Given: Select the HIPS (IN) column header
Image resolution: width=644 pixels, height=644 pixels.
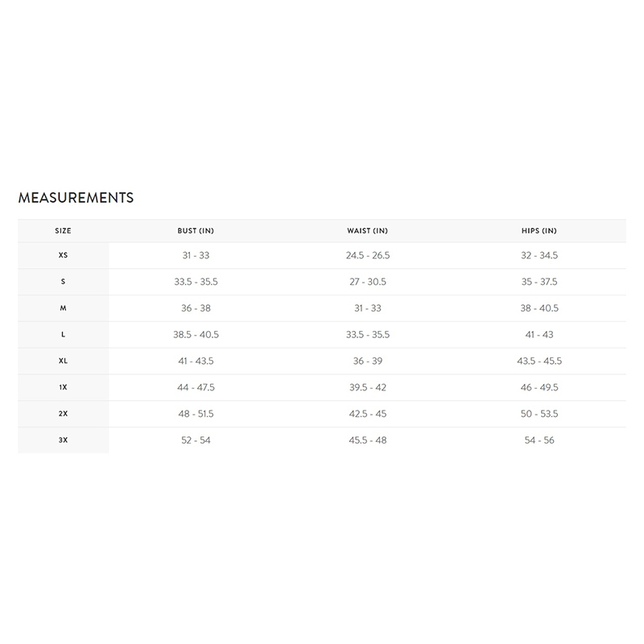Looking at the screenshot, I should pos(539,231).
